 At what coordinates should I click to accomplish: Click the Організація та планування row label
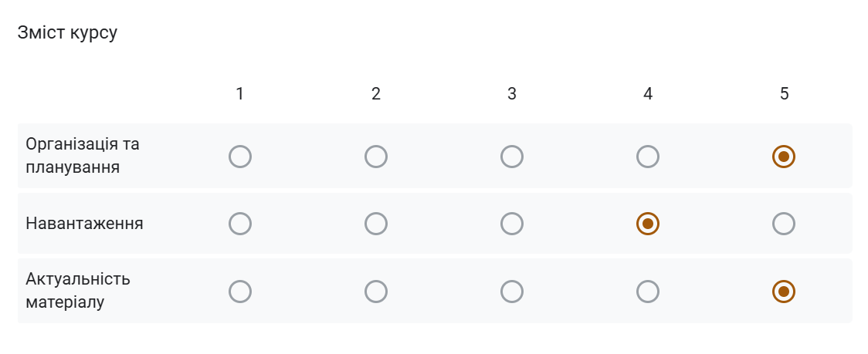83,156
